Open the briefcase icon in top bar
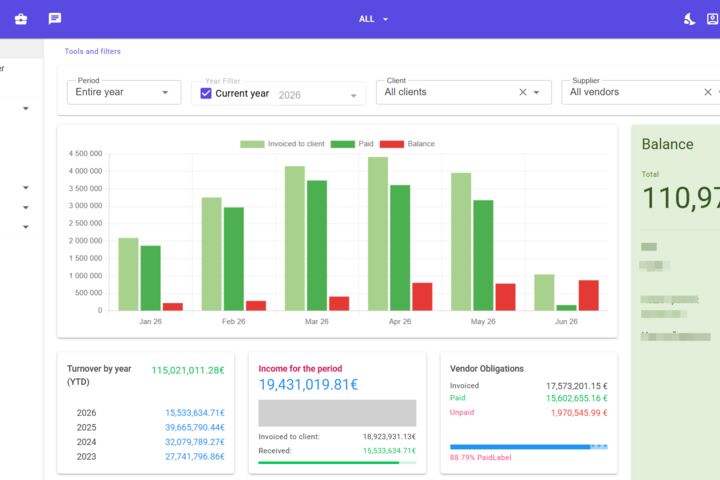The image size is (720, 480). tap(21, 19)
